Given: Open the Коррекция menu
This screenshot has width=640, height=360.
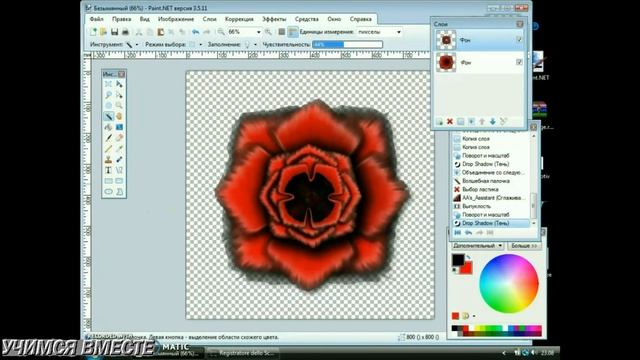Looking at the screenshot, I should pyautogui.click(x=239, y=19).
